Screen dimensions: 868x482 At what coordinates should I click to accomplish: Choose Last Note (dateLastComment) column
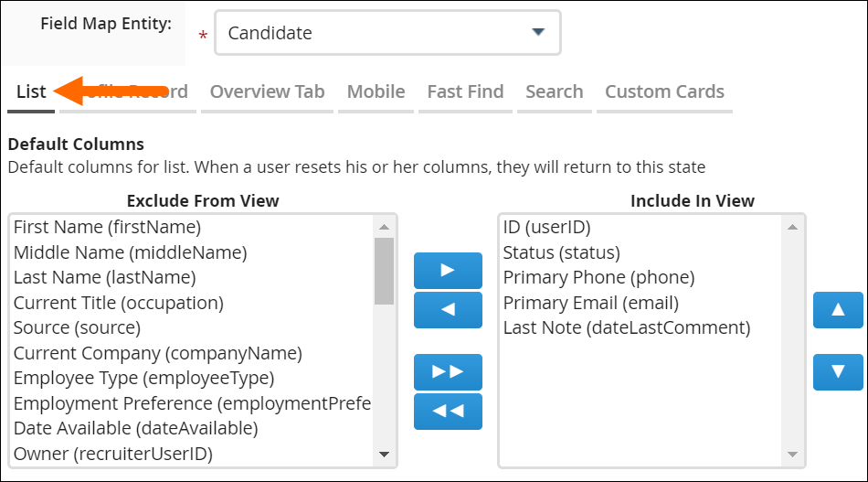point(626,327)
